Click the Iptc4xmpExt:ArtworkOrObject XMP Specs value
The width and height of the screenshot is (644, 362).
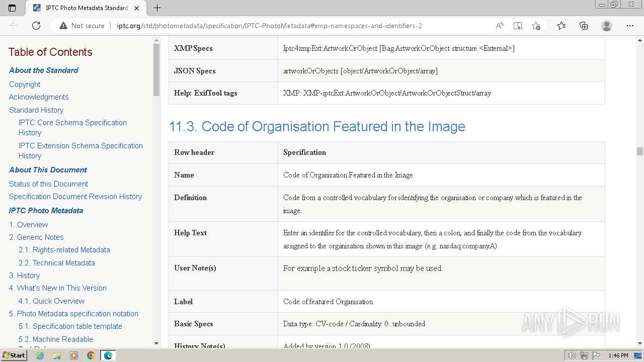point(398,48)
